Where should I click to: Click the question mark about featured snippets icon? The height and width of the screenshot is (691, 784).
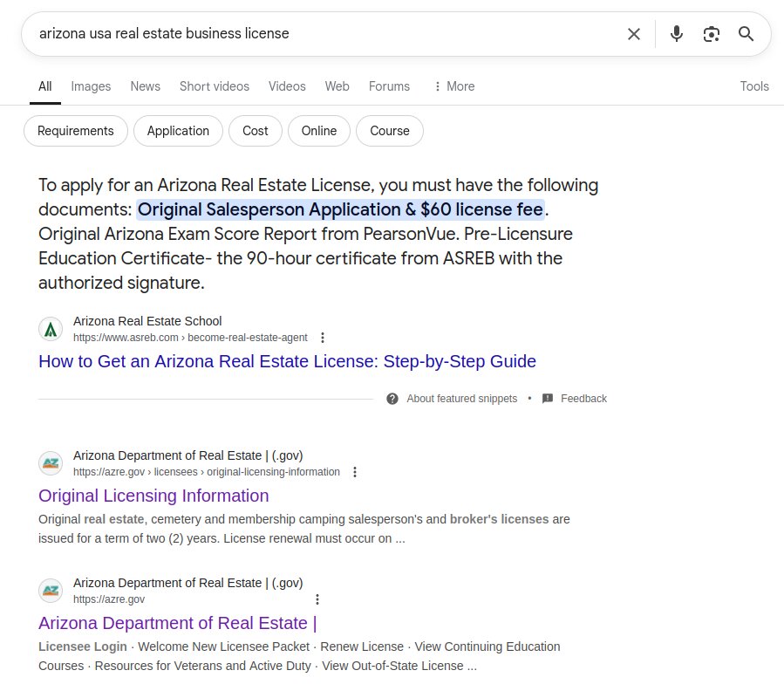392,399
